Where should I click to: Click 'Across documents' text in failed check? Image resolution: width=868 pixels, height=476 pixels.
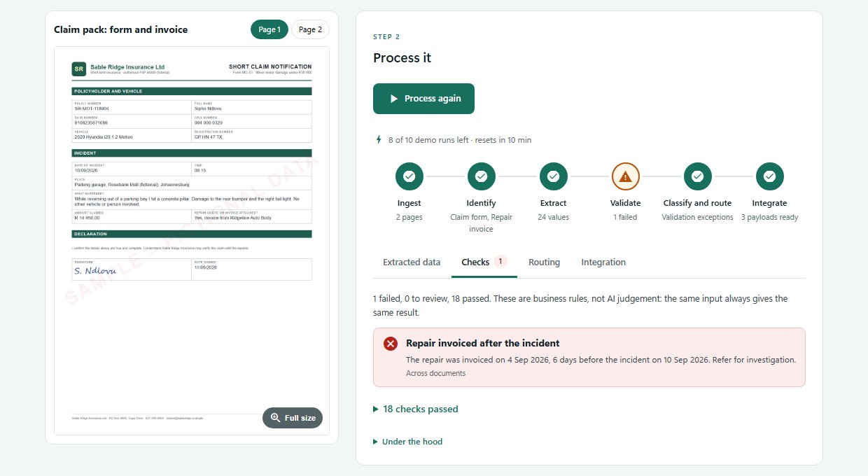pyautogui.click(x=435, y=373)
